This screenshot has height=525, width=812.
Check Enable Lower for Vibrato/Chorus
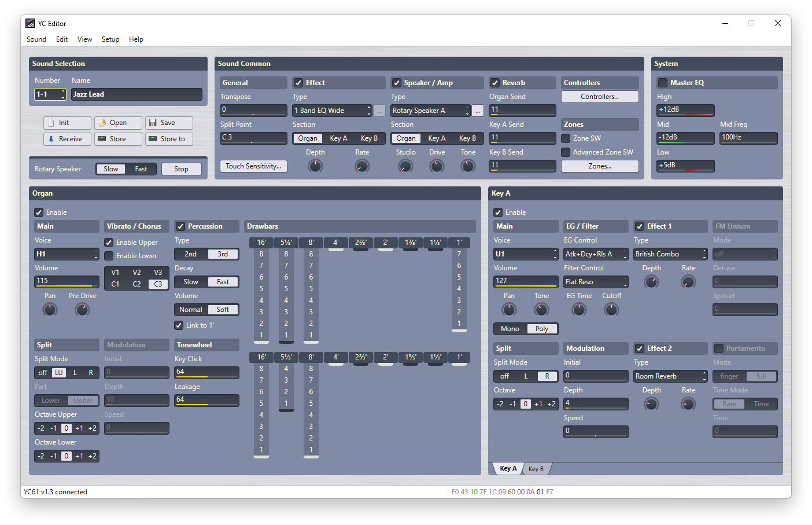click(x=109, y=256)
